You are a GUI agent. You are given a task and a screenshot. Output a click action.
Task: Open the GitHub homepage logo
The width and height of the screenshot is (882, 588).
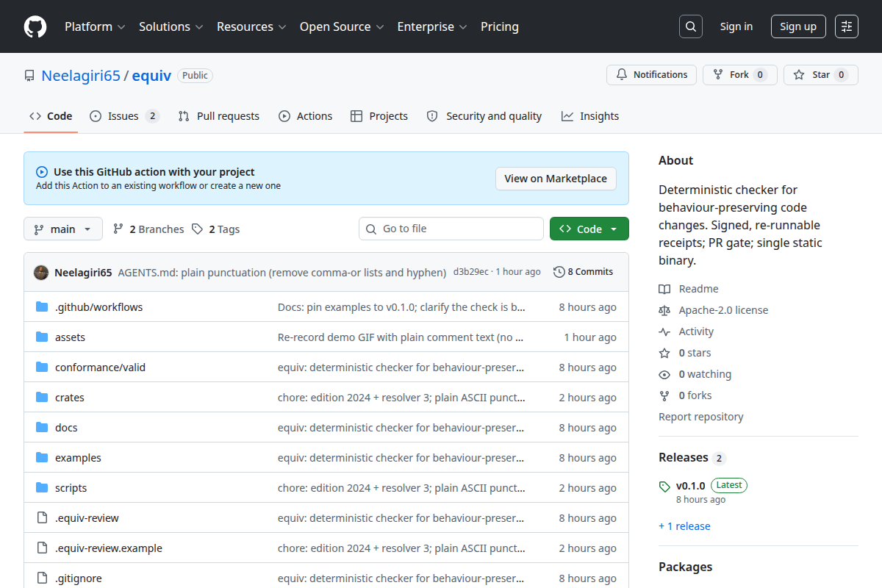point(35,26)
